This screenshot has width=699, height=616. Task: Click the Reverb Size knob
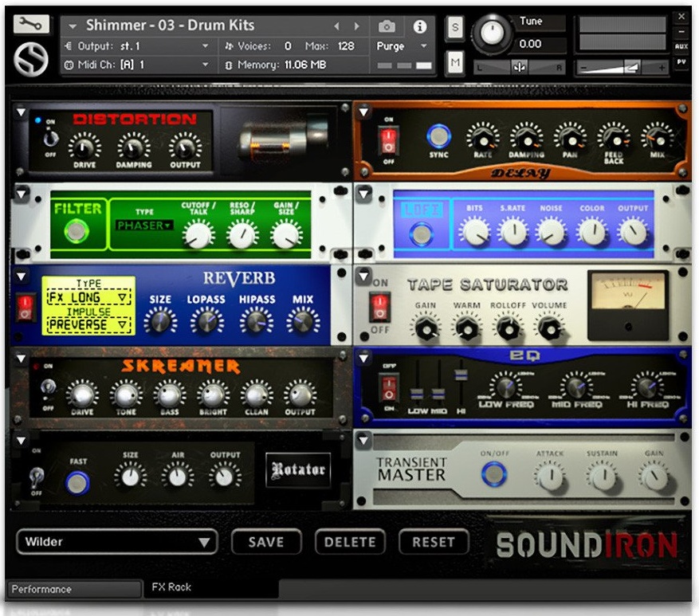click(160, 322)
